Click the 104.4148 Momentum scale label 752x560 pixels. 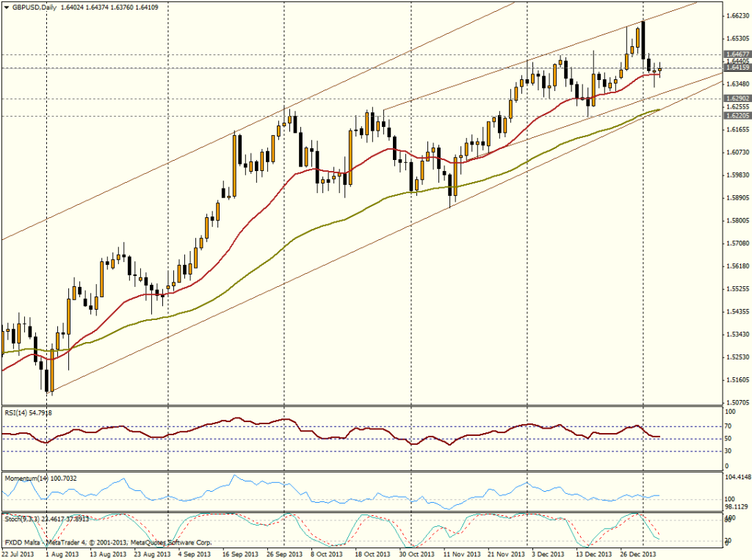737,478
